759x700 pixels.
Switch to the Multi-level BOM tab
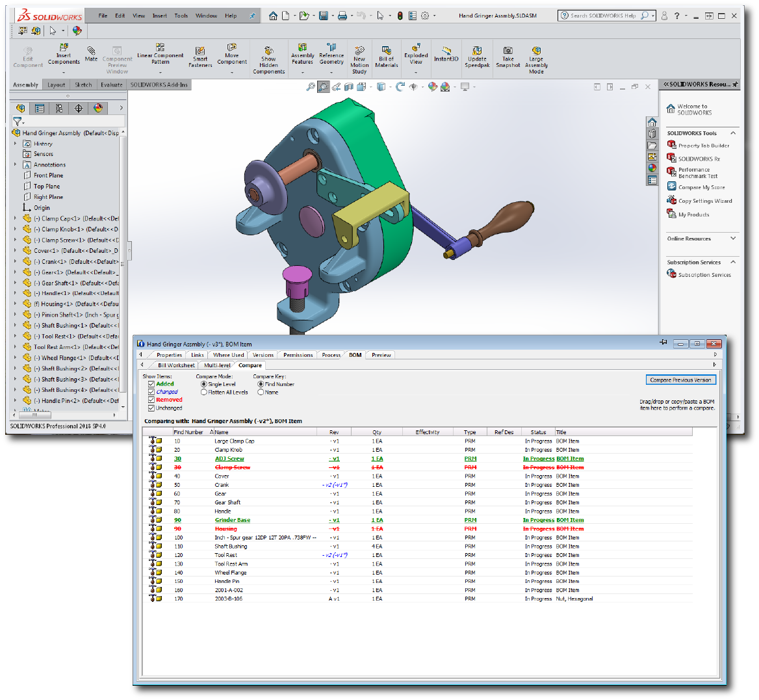pyautogui.click(x=217, y=365)
